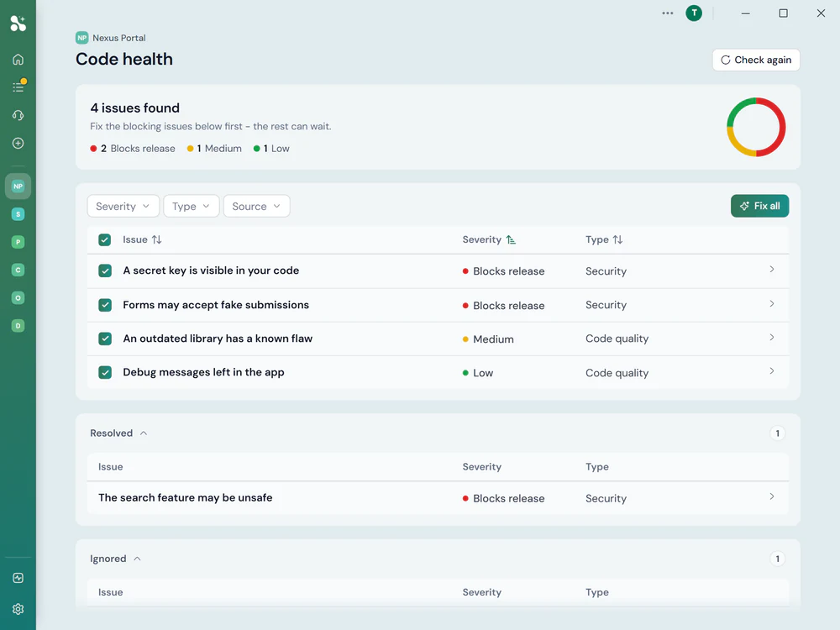840x630 pixels.
Task: Click the add new project plus icon
Action: 18,143
